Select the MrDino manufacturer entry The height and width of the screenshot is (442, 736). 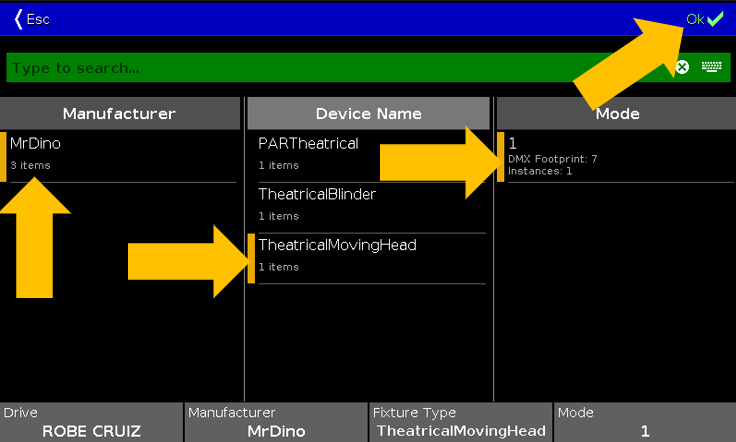tap(119, 154)
